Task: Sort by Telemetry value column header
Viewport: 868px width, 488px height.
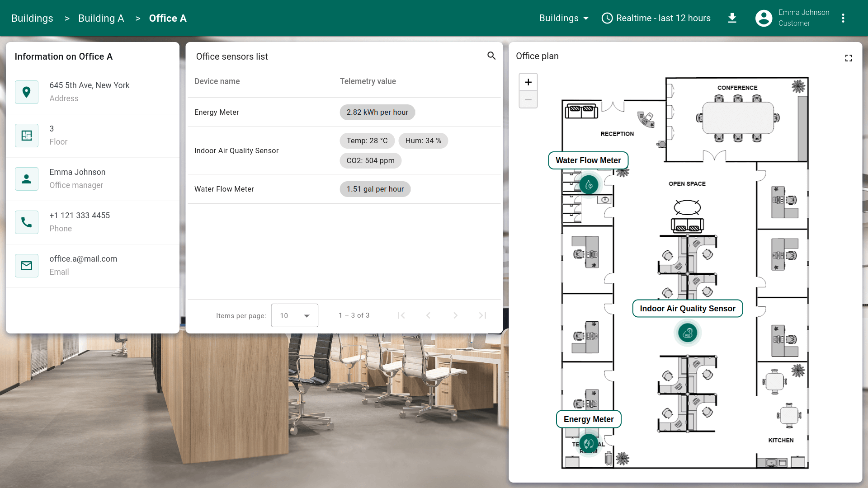Action: coord(368,81)
